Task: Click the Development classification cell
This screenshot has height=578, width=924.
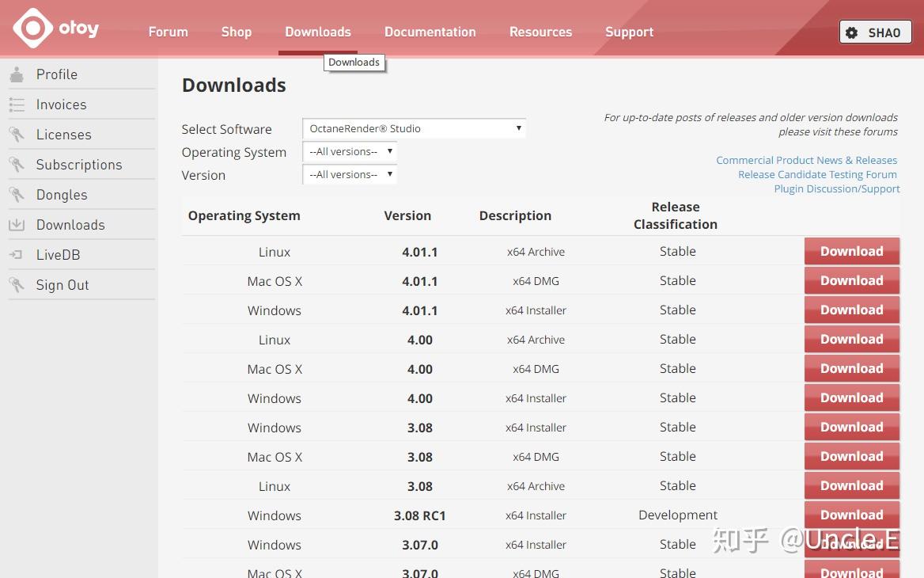Action: point(678,515)
